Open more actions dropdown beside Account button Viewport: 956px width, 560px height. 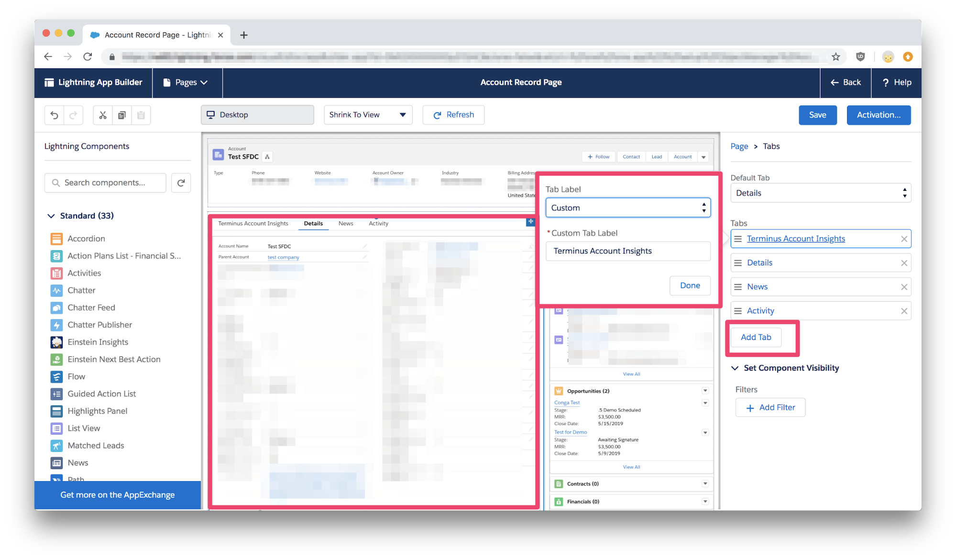(703, 157)
